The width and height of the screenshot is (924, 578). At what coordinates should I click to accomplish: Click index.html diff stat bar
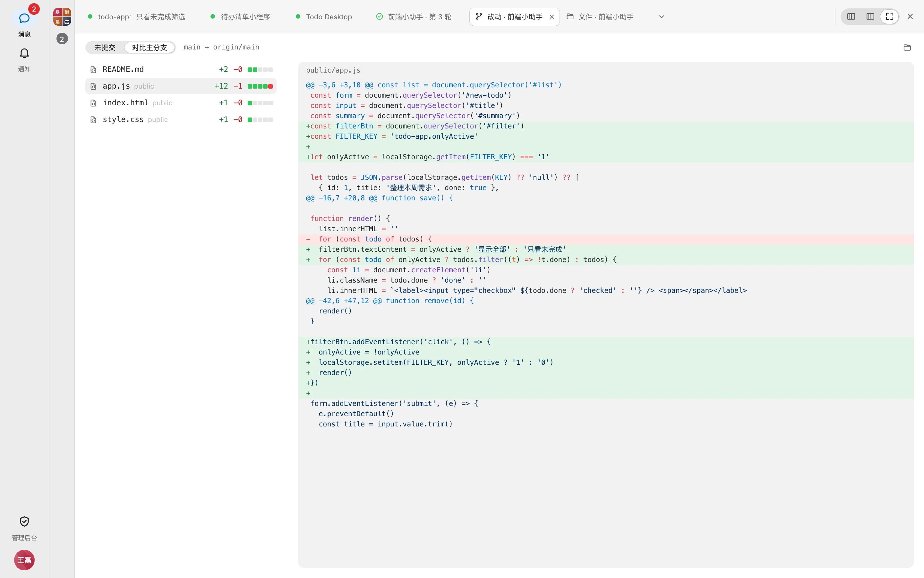click(260, 103)
